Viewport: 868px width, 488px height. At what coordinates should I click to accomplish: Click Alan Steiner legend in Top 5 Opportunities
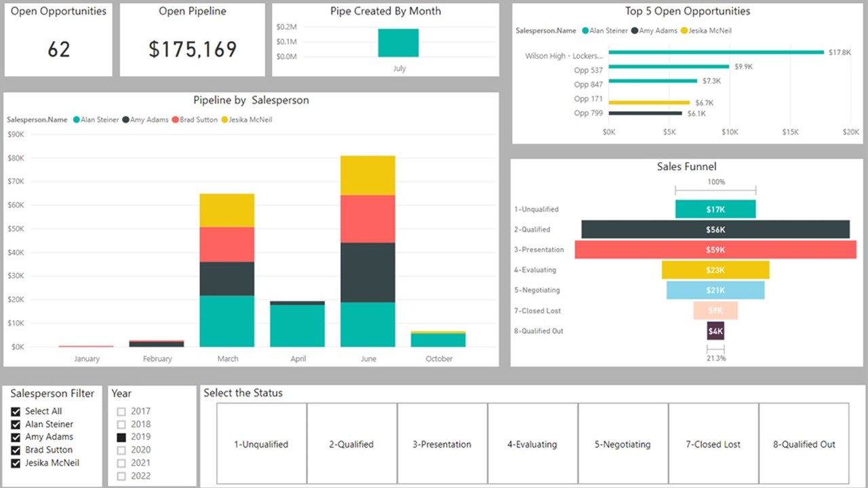point(604,30)
